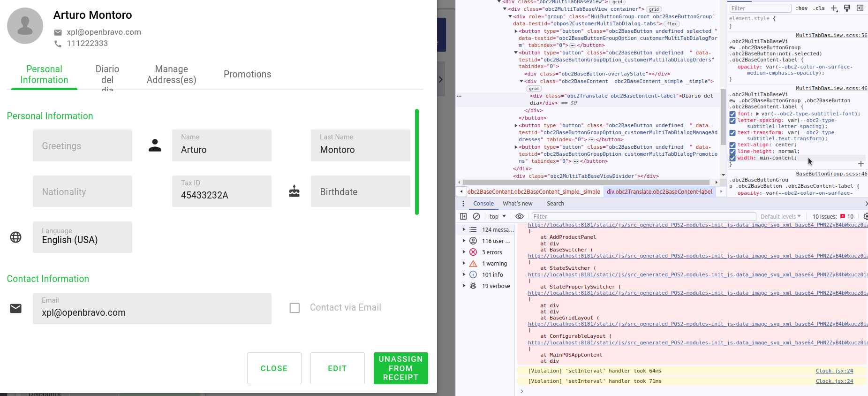868x396 pixels.
Task: Toggle the Contact via Email checkbox
Action: pyautogui.click(x=294, y=308)
